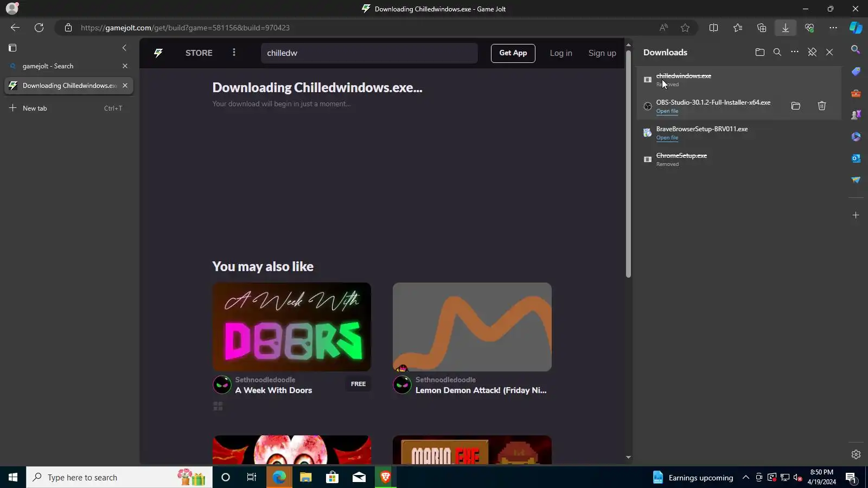Refresh the Game Jolt page

pyautogui.click(x=39, y=28)
